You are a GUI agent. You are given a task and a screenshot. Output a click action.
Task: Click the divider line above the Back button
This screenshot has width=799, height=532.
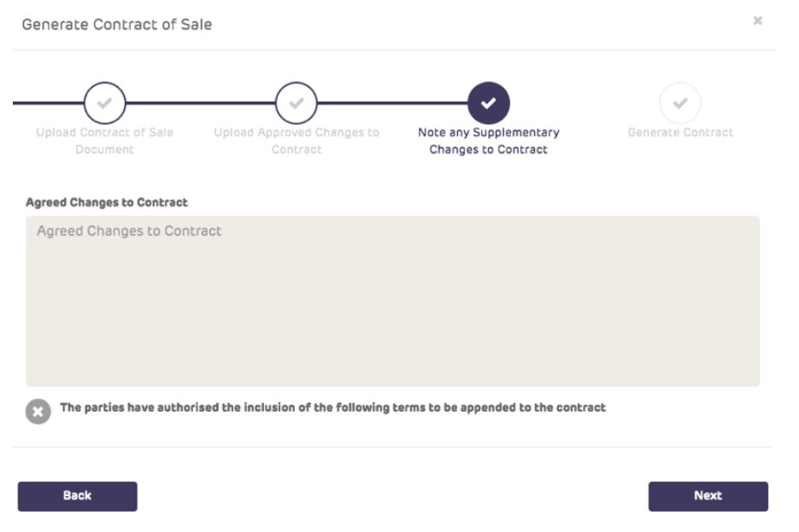[x=392, y=447]
